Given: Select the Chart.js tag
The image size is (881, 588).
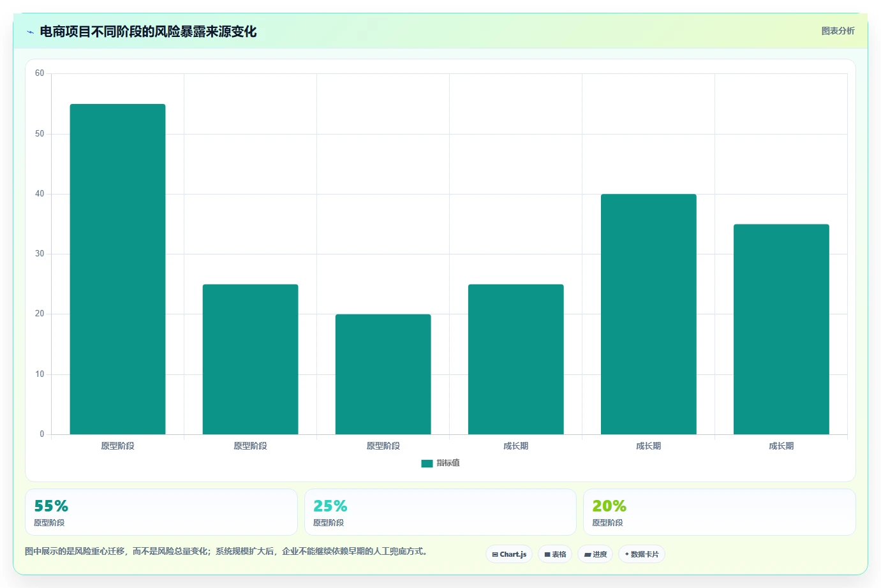Looking at the screenshot, I should pos(509,554).
